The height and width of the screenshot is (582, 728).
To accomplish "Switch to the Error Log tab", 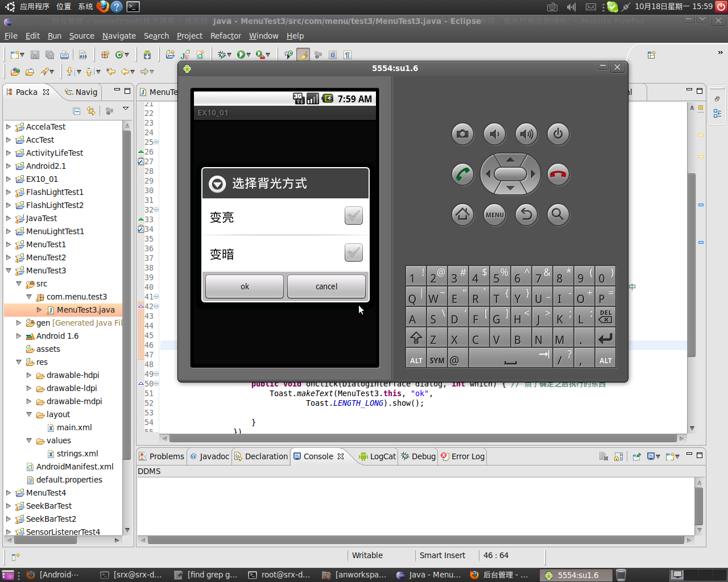I will click(462, 456).
